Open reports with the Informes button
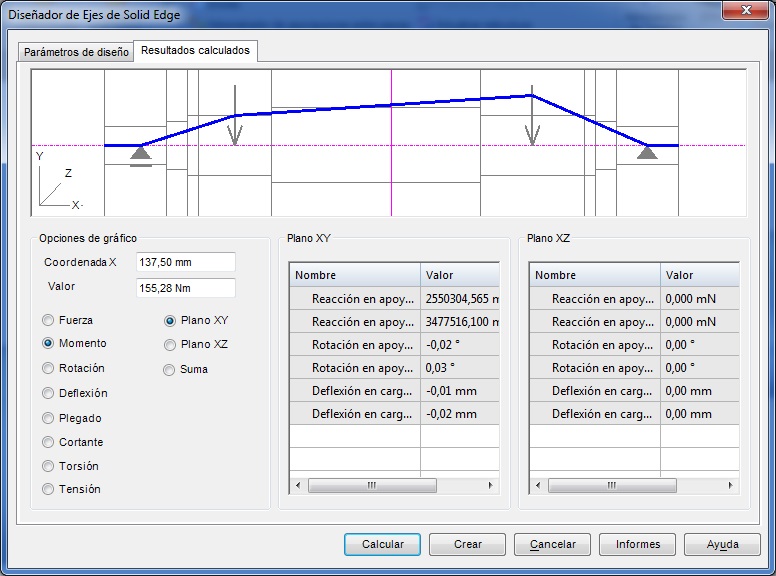776x576 pixels. coord(638,544)
